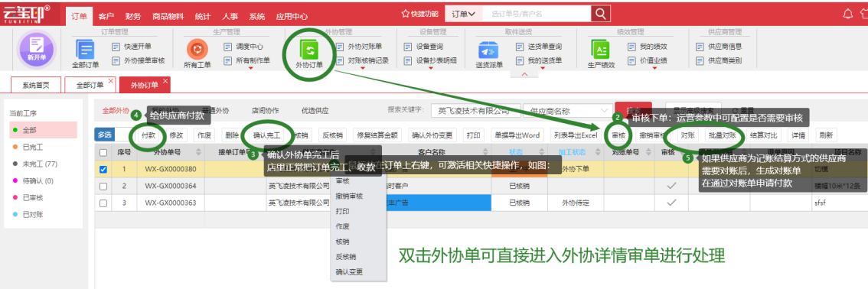Switch to 财务 menu

133,17
